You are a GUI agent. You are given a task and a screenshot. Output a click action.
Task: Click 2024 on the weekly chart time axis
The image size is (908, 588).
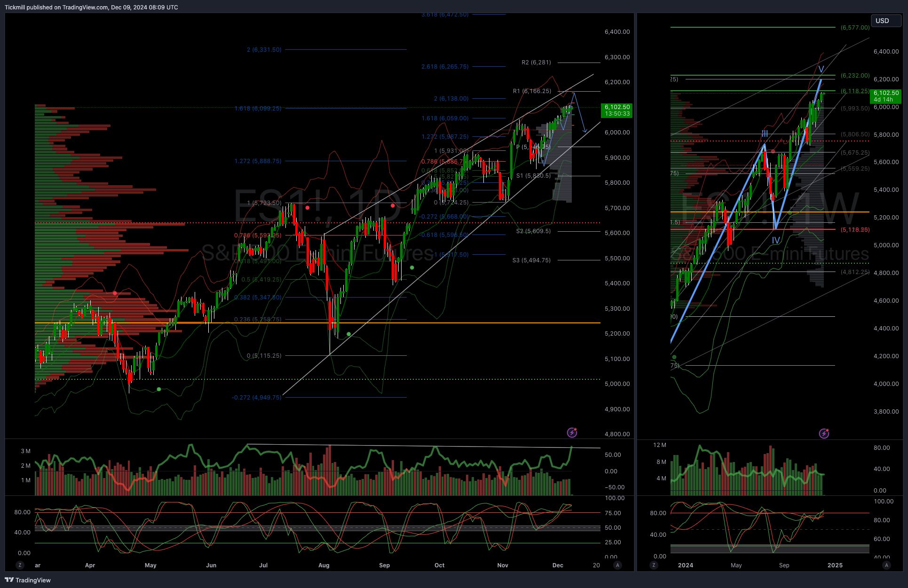tap(686, 565)
